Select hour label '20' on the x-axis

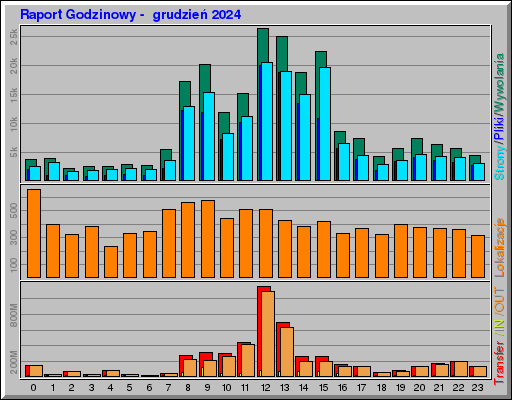[x=419, y=388]
